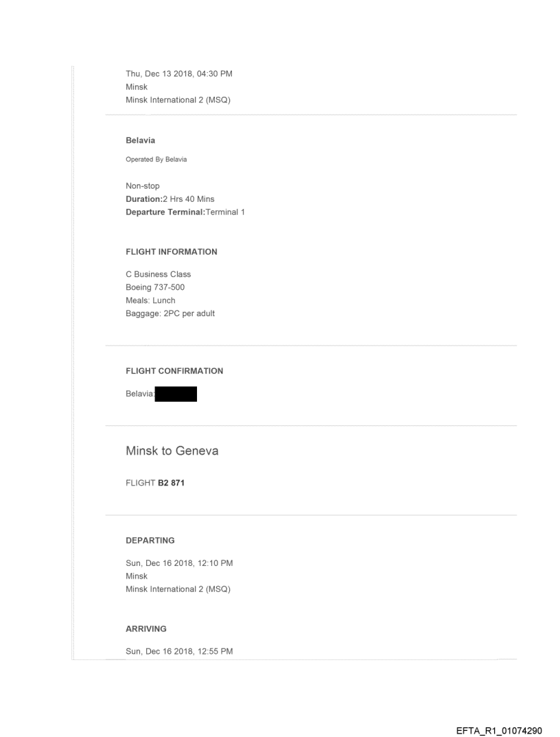Screen dimensions: 560x737
Task: Click the DEPARTING section heading
Action: pos(150,541)
